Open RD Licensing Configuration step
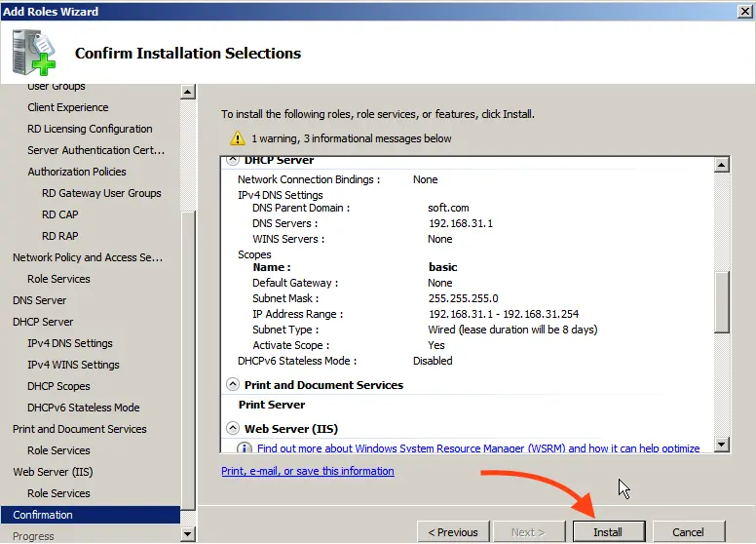Viewport: 756px width, 544px height. click(90, 129)
